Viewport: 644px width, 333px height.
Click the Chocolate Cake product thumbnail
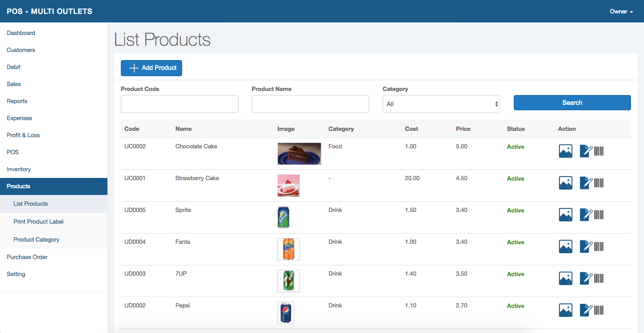coord(299,154)
